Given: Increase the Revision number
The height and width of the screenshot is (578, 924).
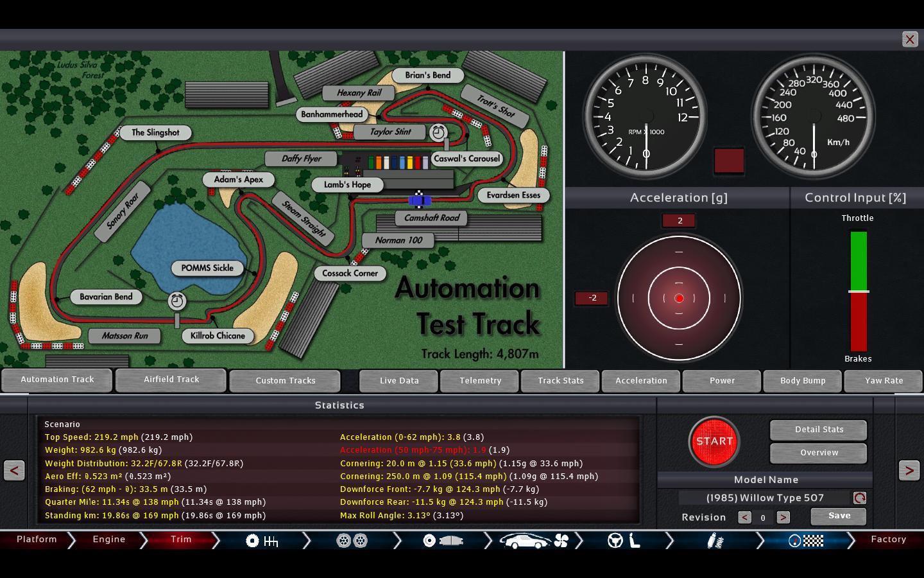Looking at the screenshot, I should 783,517.
